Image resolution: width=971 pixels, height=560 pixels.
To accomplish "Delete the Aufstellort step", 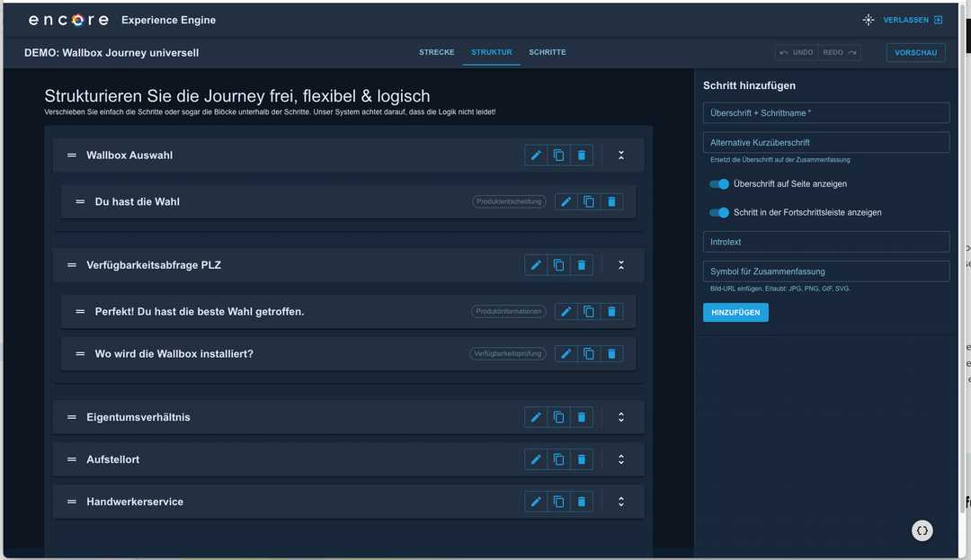I will pyautogui.click(x=581, y=458).
